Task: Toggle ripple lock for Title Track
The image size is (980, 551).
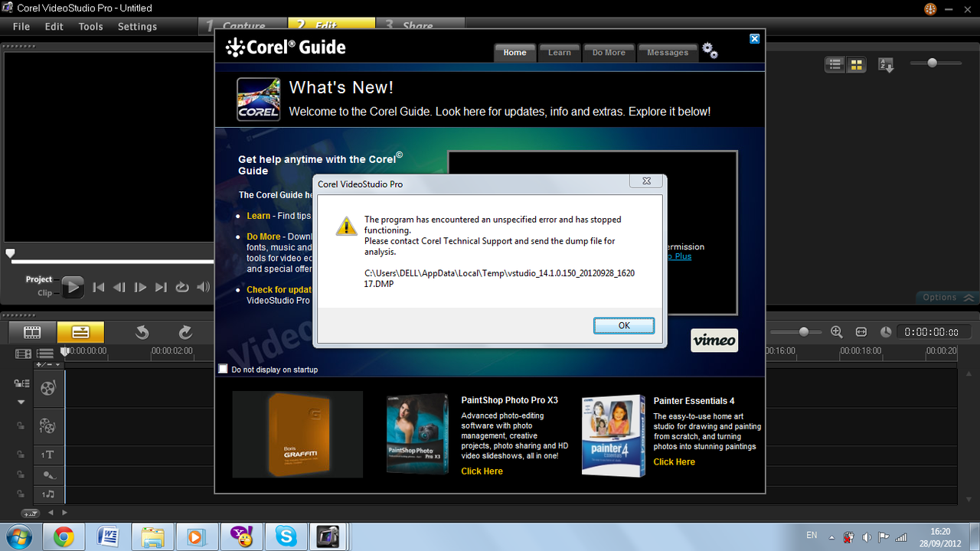Action: pos(21,455)
